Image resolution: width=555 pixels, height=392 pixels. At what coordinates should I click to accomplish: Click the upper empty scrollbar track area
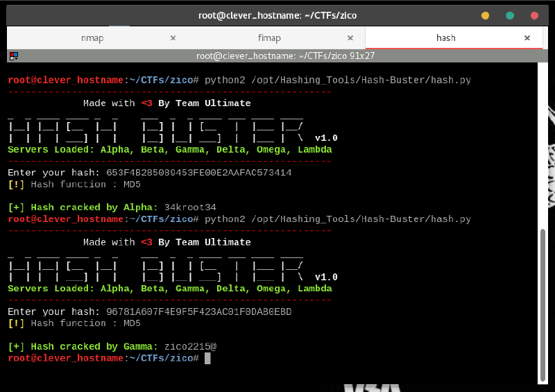pyautogui.click(x=543, y=139)
